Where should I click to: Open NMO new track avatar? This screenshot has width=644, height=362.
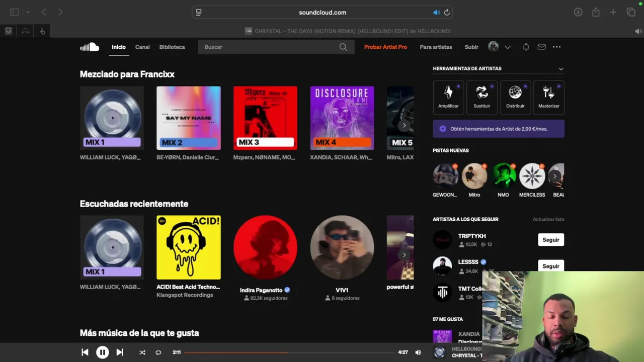point(503,175)
